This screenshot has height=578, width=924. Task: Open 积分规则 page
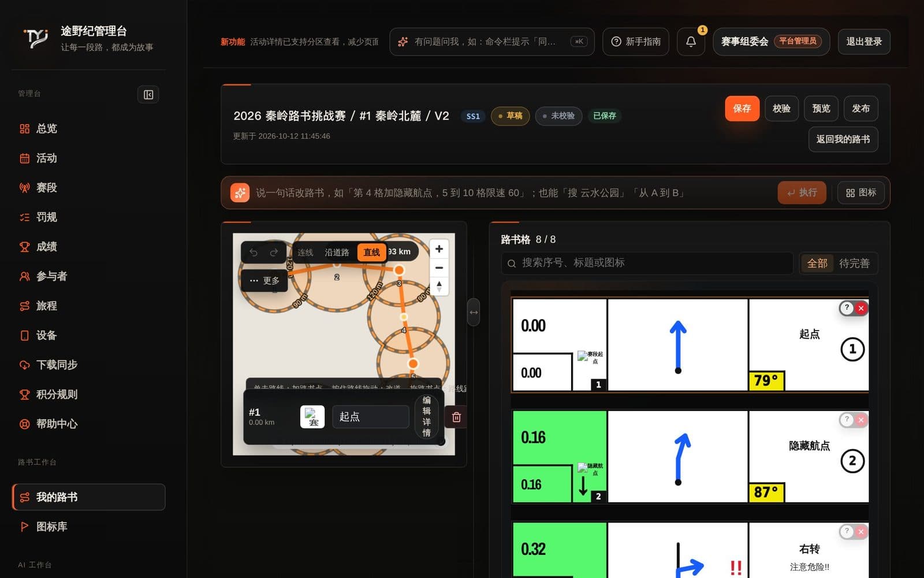point(88,394)
